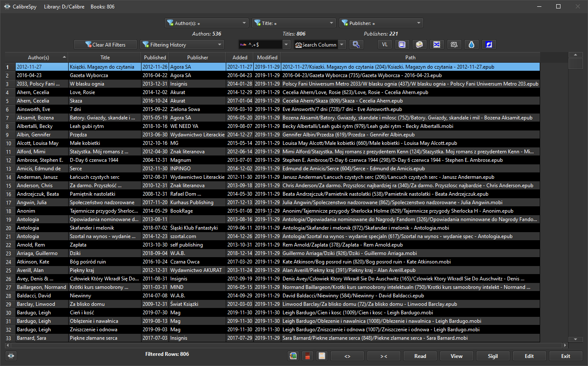Click the blue slashed-circle icon
The width and height of the screenshot is (588, 366).
click(488, 44)
